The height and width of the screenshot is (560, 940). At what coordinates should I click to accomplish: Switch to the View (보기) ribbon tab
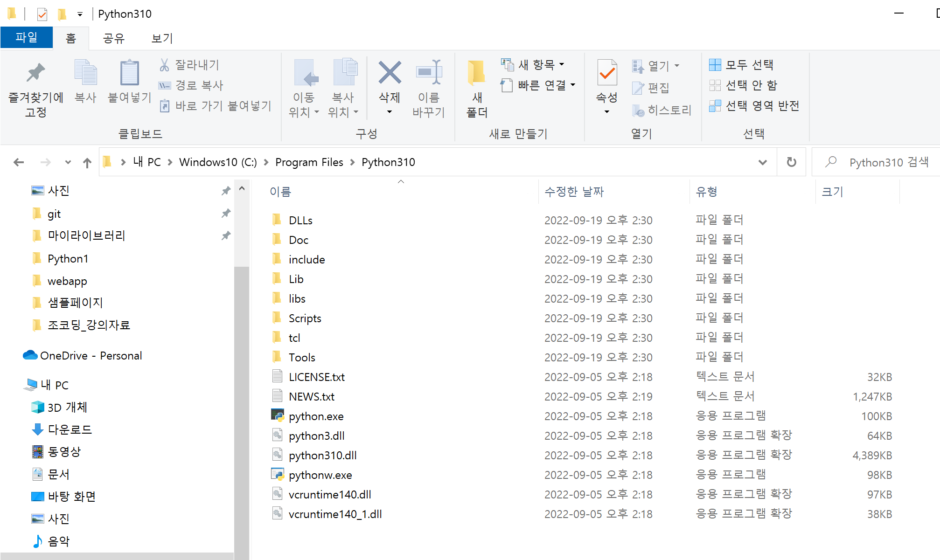click(x=162, y=38)
